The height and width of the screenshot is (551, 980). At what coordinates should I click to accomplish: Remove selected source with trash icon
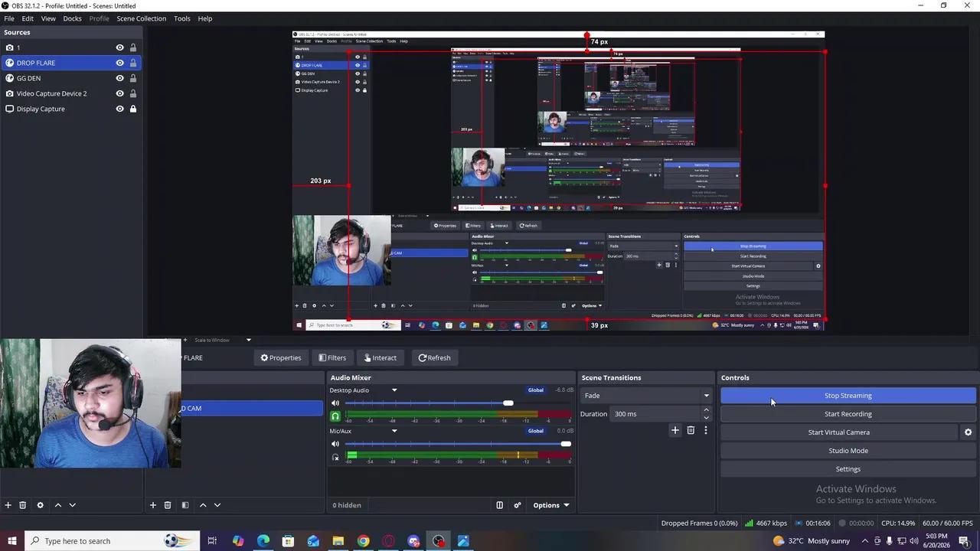22,505
